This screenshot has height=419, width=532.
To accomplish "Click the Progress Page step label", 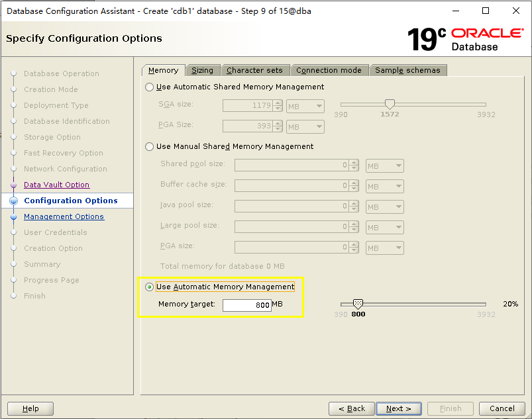I will pyautogui.click(x=52, y=281).
